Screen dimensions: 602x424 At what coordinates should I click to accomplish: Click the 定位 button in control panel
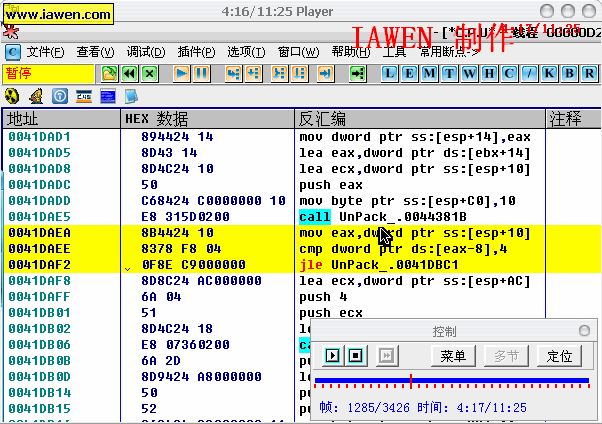(560, 356)
